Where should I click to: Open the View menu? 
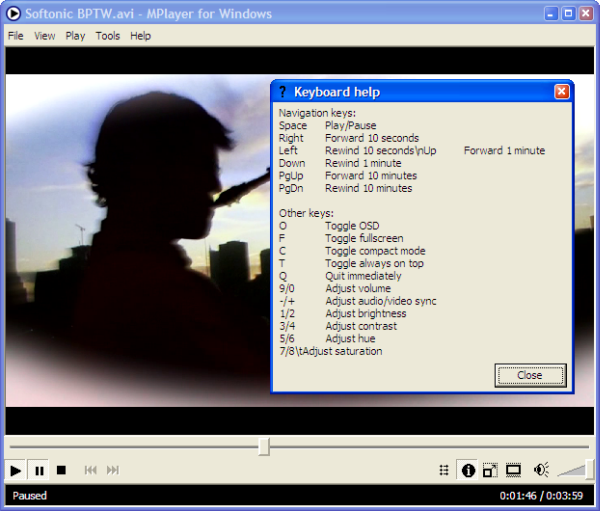[x=45, y=36]
